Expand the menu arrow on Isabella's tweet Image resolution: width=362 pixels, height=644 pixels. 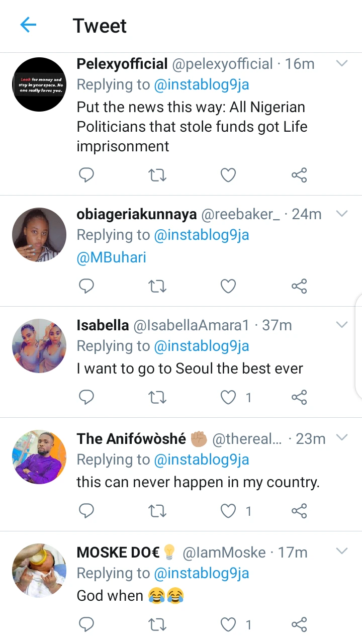[x=342, y=325]
